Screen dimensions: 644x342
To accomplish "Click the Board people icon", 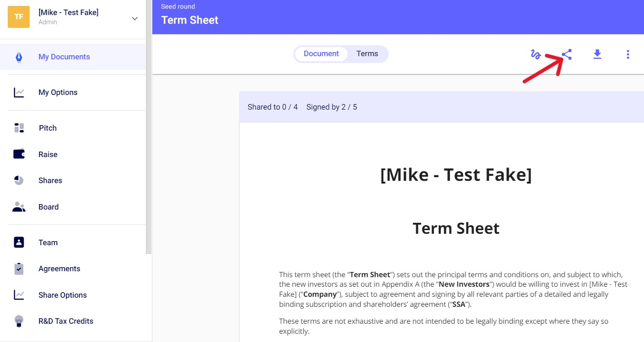I will point(19,207).
